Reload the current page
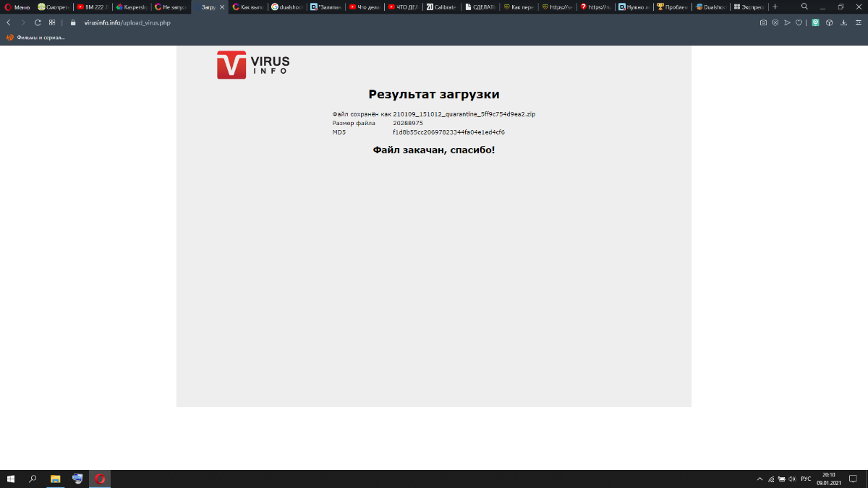This screenshot has height=488, width=868. coord(38,22)
